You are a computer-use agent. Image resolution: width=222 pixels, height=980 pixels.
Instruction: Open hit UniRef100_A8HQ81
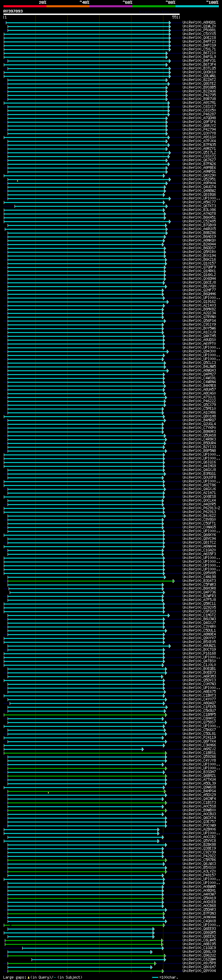pyautogui.click(x=199, y=23)
